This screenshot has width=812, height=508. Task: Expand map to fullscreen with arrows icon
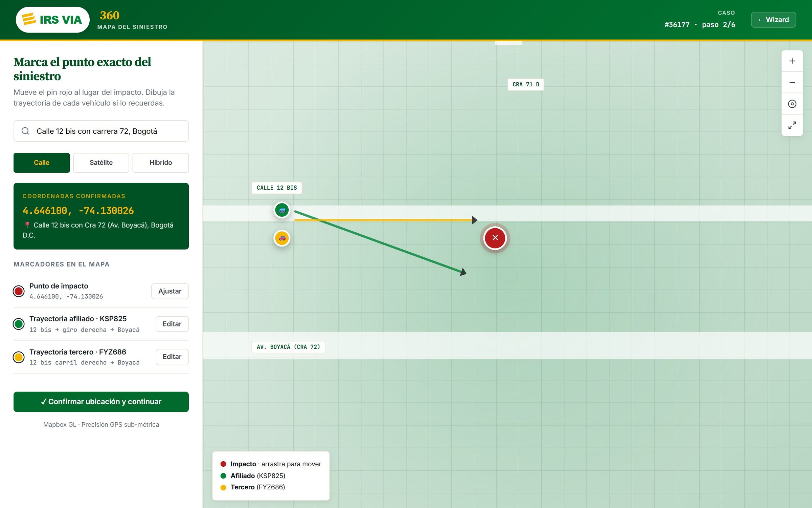792,125
